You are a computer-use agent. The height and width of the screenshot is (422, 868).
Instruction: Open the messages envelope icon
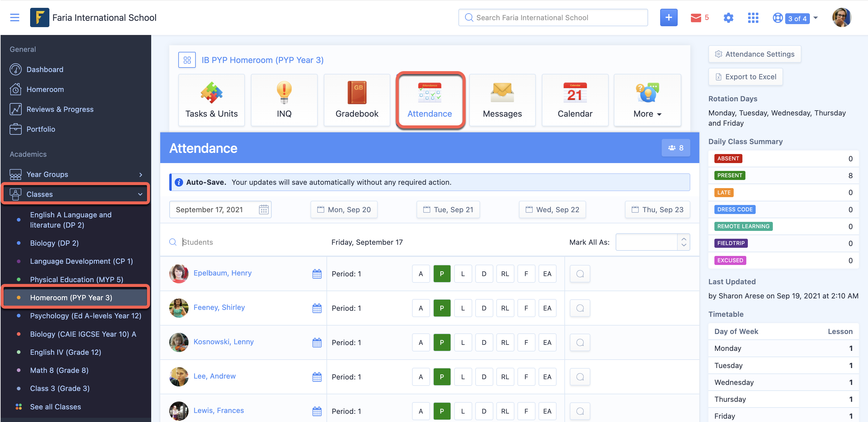pos(695,17)
